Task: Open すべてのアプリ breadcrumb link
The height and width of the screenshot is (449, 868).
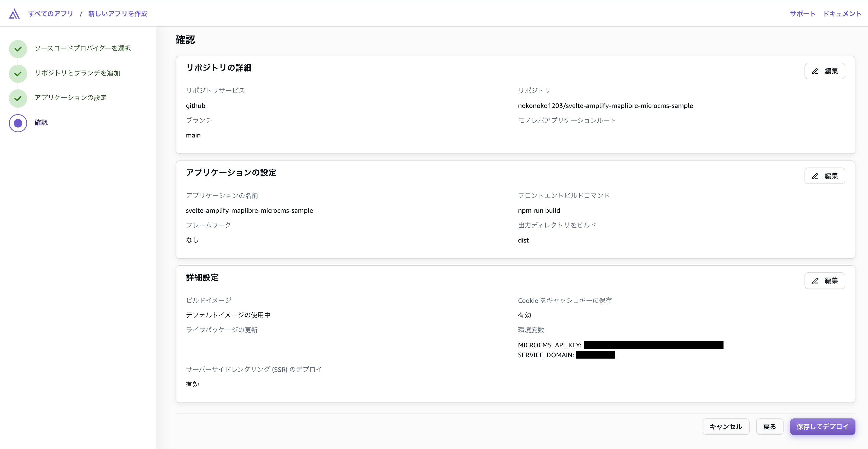Action: tap(50, 14)
